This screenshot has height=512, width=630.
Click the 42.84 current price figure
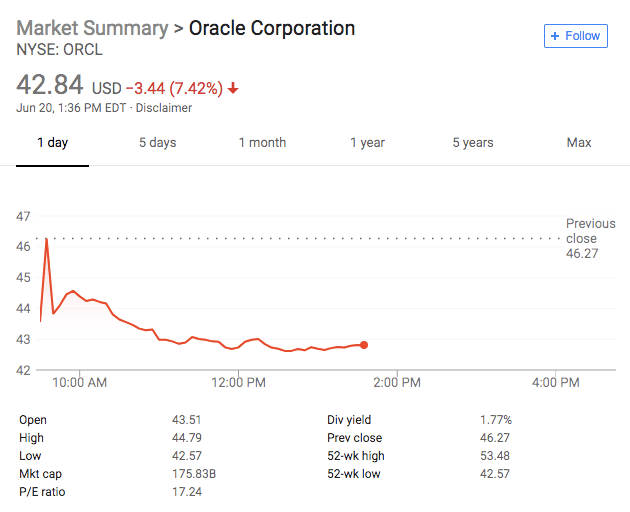pos(49,85)
